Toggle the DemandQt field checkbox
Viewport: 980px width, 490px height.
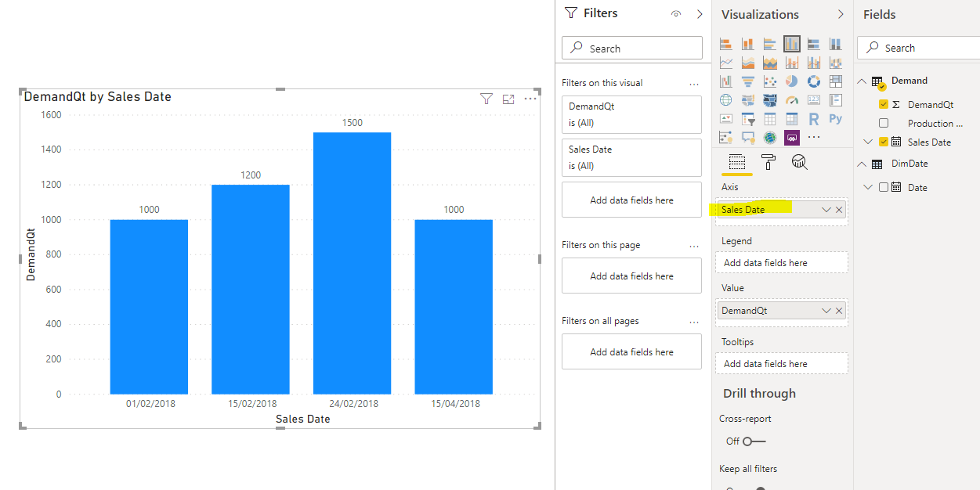point(884,104)
